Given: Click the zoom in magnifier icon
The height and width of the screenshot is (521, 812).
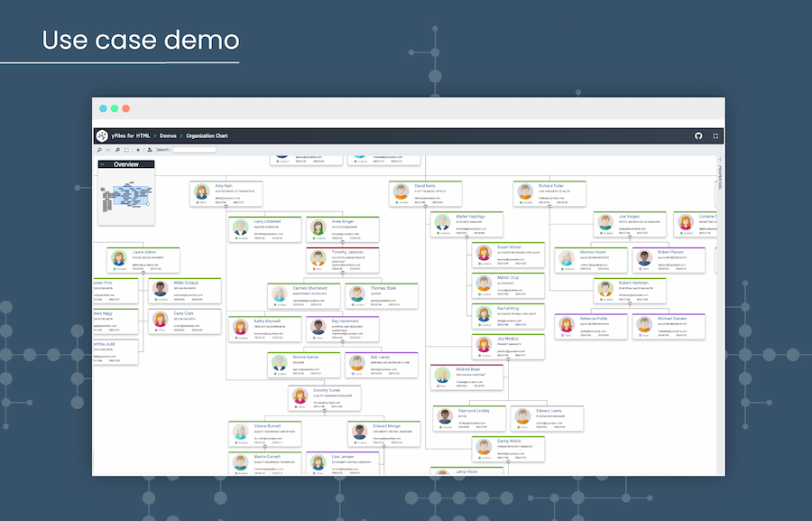Looking at the screenshot, I should [99, 150].
